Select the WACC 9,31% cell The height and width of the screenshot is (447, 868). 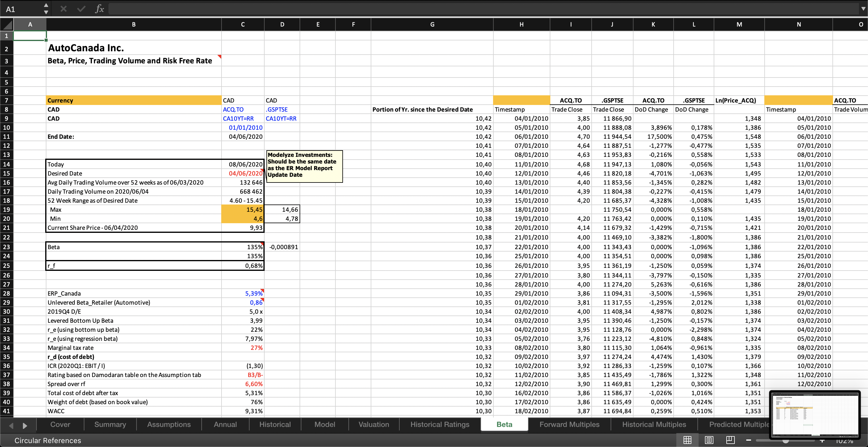pyautogui.click(x=243, y=411)
